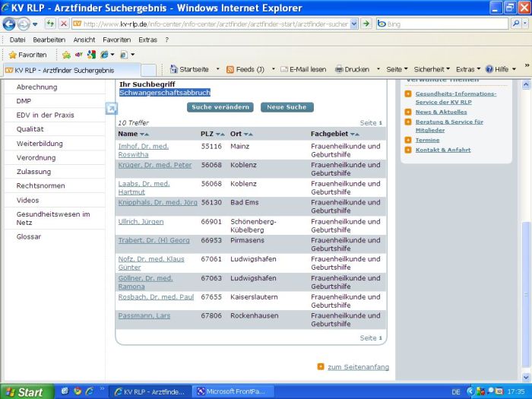This screenshot has height=399, width=532.
Task: Open the Seite dropdown in command bar
Action: click(397, 69)
